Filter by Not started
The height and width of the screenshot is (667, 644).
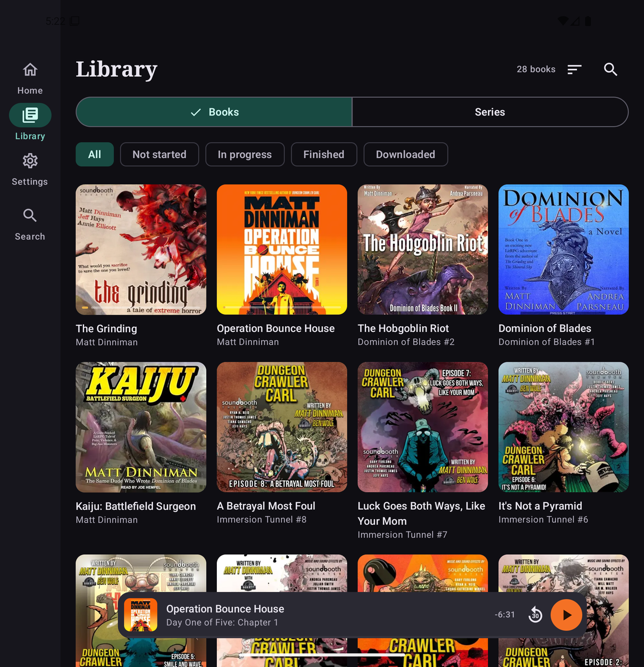pos(160,155)
